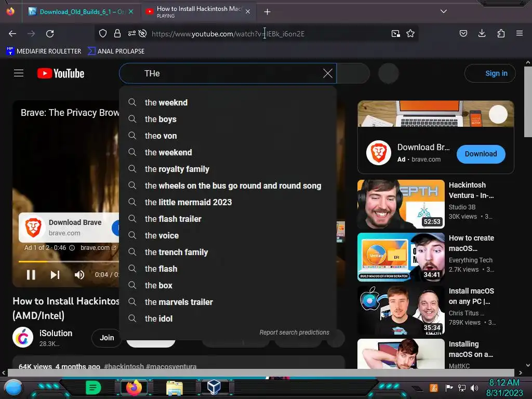Switch to Download_Old_Builds_6_1 tab
The width and height of the screenshot is (532, 399).
pyautogui.click(x=81, y=12)
